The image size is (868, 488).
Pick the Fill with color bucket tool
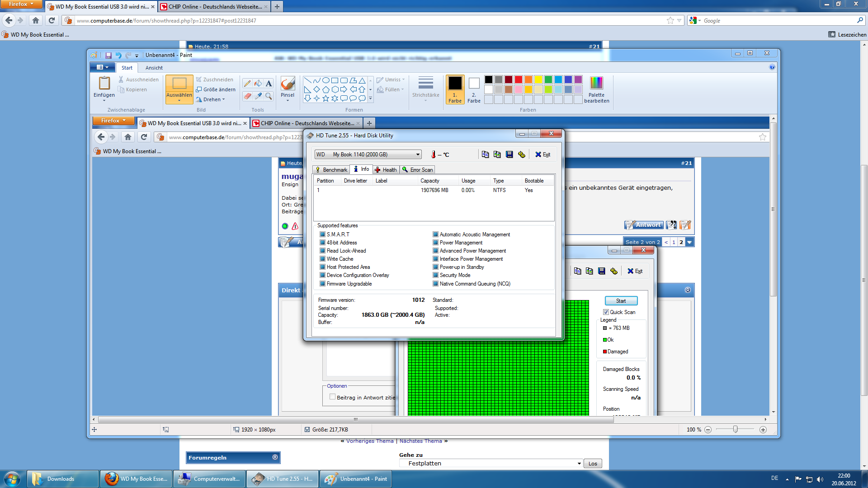point(258,84)
